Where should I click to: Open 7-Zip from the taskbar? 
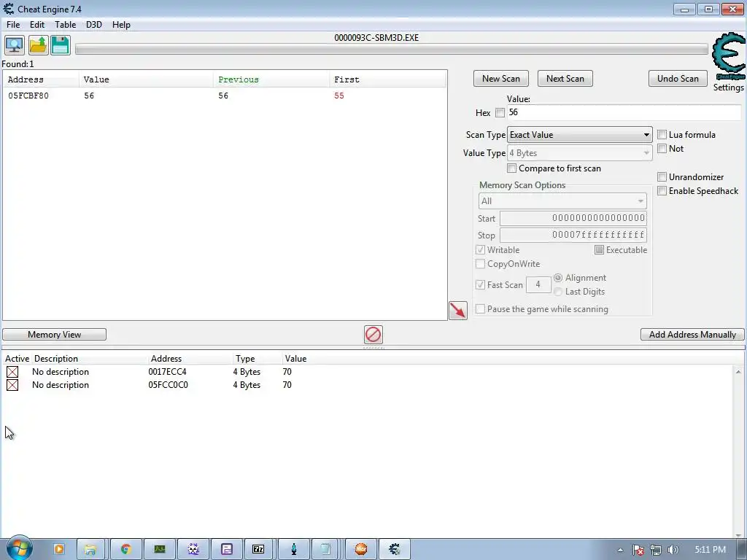pyautogui.click(x=258, y=550)
